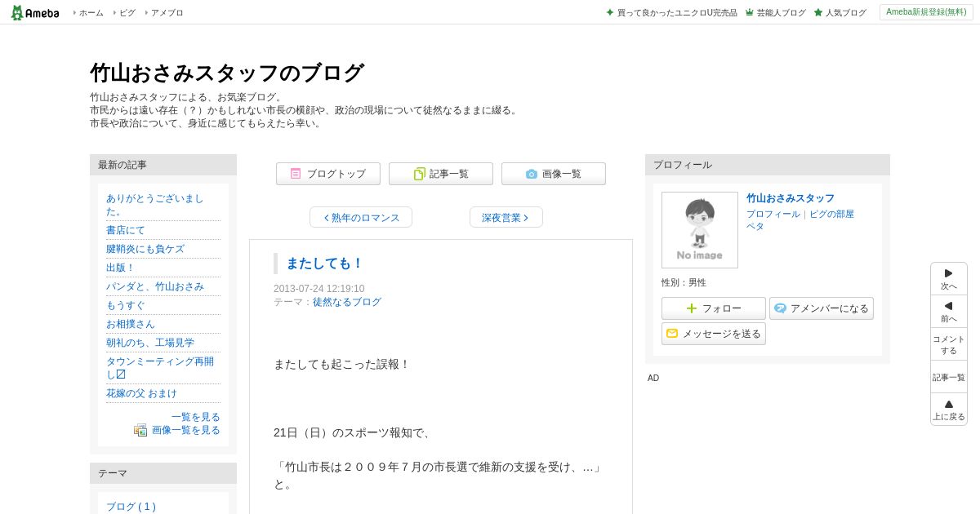This screenshot has height=514, width=980.
Task: Open theme category ブログ ( 1 )
Action: 131,507
